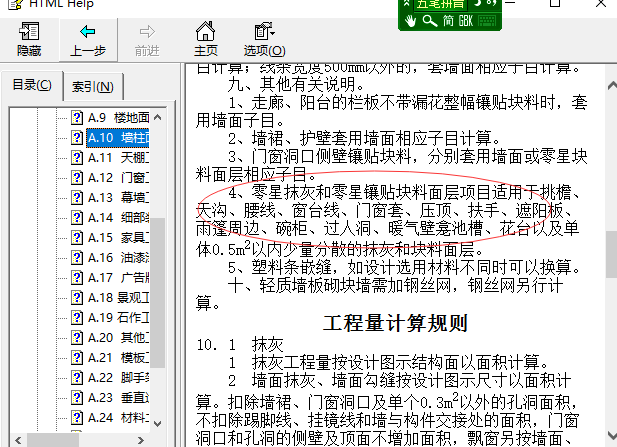The height and width of the screenshot is (447, 617).
Task: Open topic A.15 家具
Action: (x=118, y=237)
